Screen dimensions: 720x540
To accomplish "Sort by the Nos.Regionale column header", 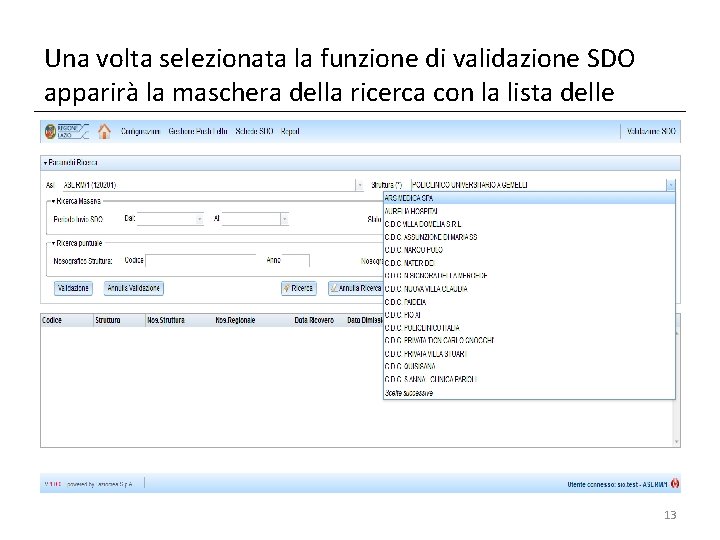I will 253,321.
